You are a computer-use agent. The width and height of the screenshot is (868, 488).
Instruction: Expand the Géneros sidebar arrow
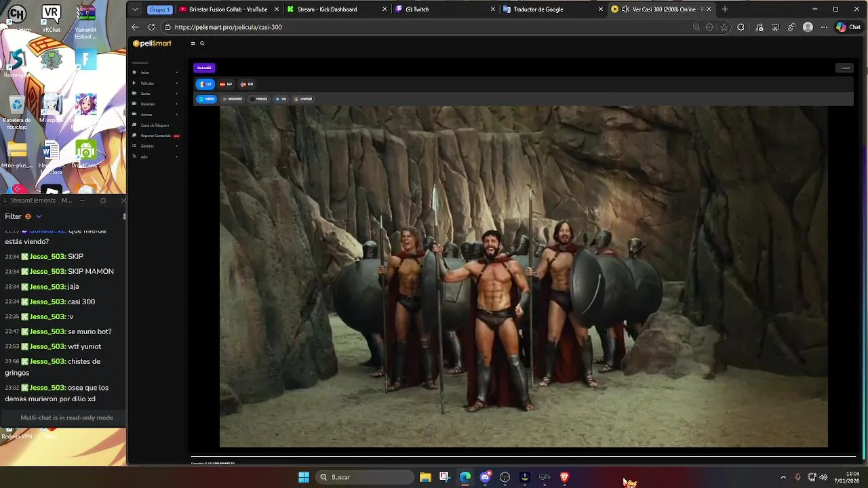click(x=177, y=146)
